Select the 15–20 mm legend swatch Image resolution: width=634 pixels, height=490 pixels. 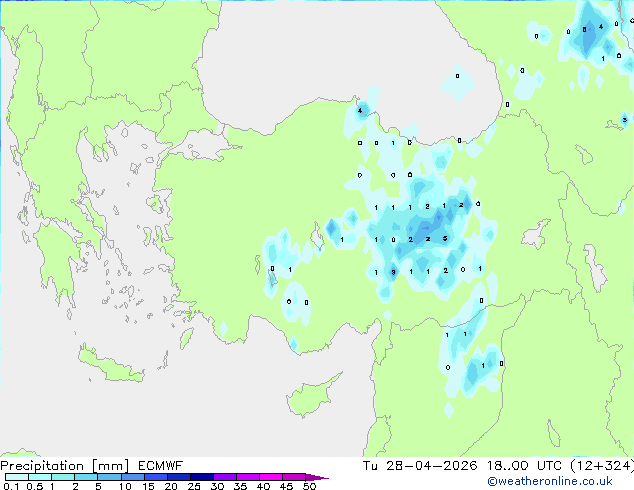tap(156, 477)
